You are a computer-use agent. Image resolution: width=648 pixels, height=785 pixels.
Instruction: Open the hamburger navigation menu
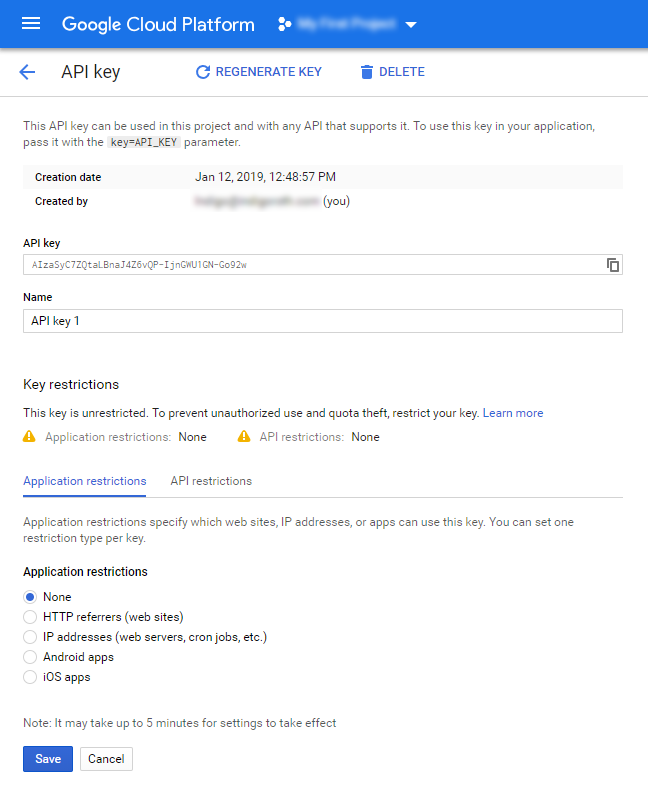point(31,24)
